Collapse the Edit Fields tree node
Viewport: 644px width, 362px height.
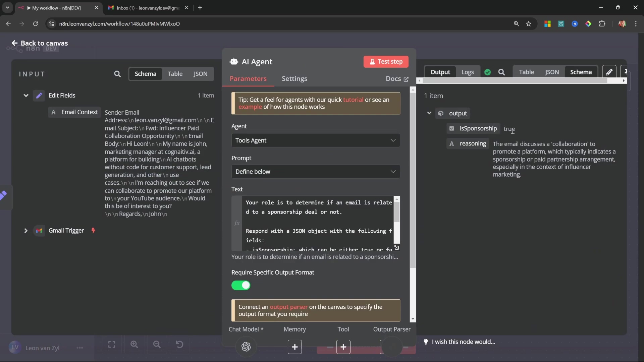pos(26,96)
